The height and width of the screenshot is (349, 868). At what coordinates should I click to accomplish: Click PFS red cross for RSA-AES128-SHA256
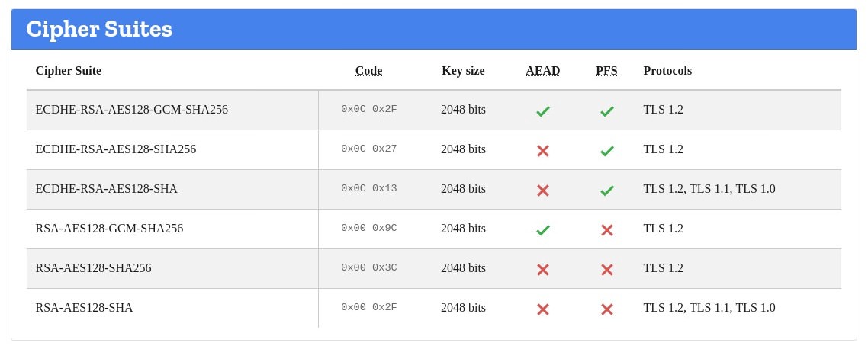point(606,269)
